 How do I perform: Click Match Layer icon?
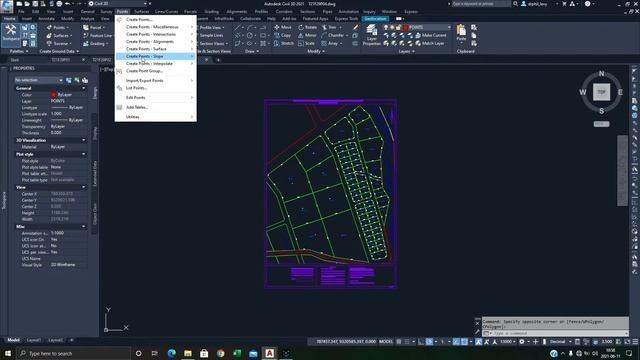pos(418,43)
